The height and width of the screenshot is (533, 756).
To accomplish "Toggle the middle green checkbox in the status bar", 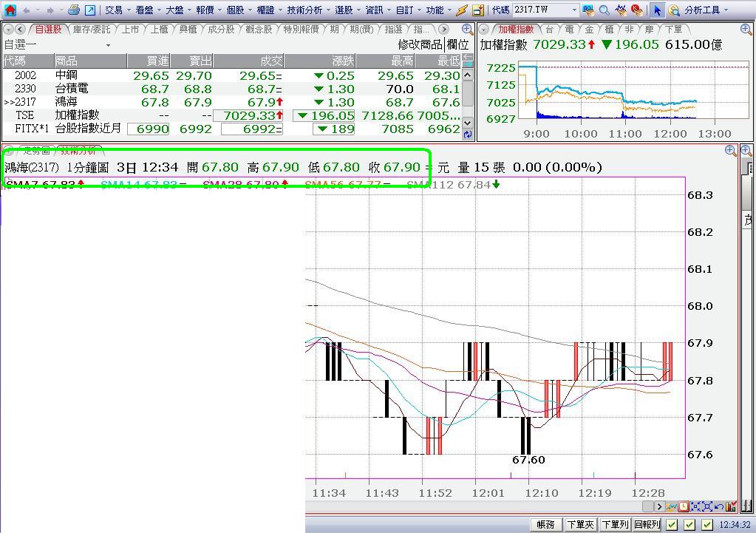I will point(689,524).
